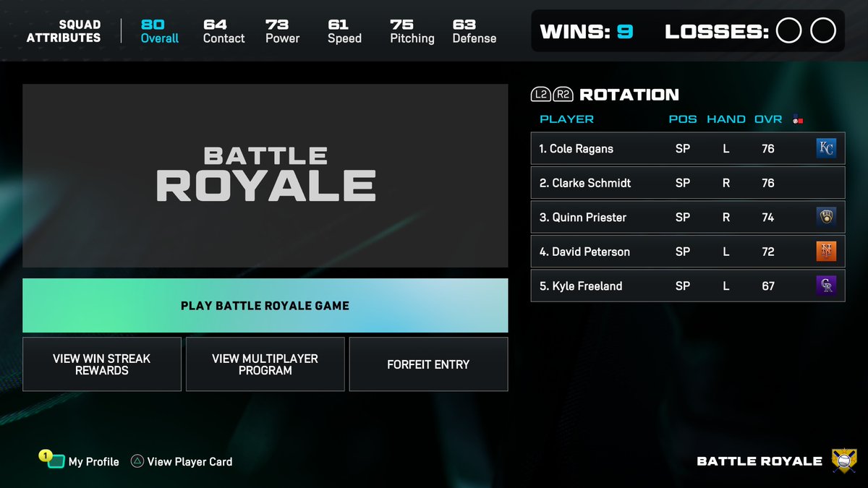Open My Profile touchpad icon
868x488 pixels.
pos(56,462)
